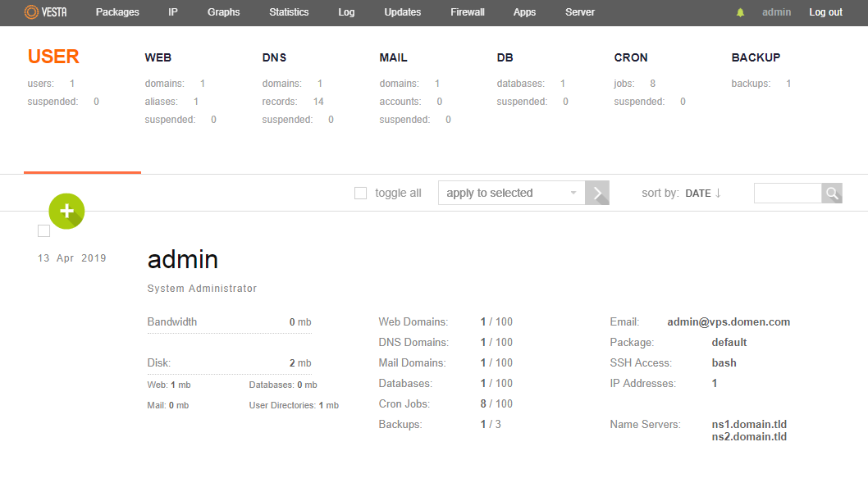
Task: Switch to the DNS tab
Action: click(274, 58)
